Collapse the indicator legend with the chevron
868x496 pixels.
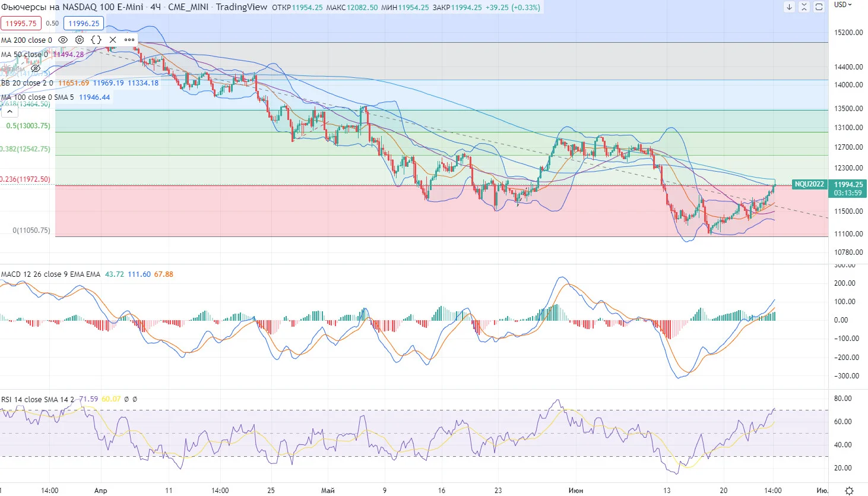9,111
